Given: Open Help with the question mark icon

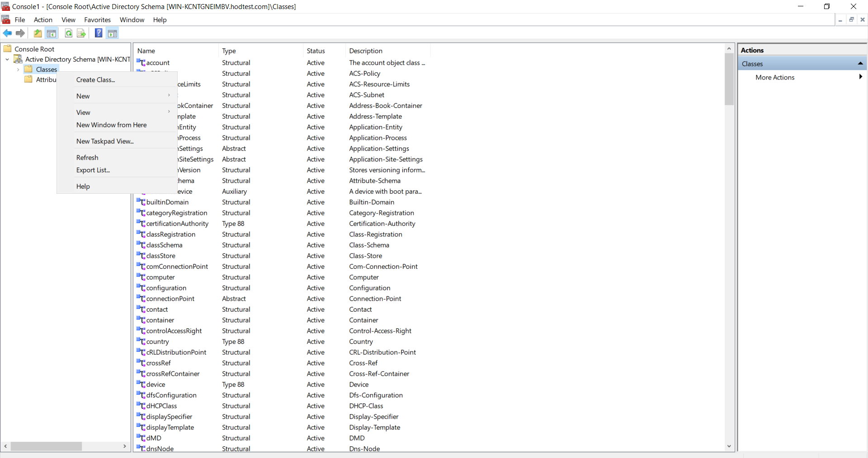Looking at the screenshot, I should coord(98,33).
